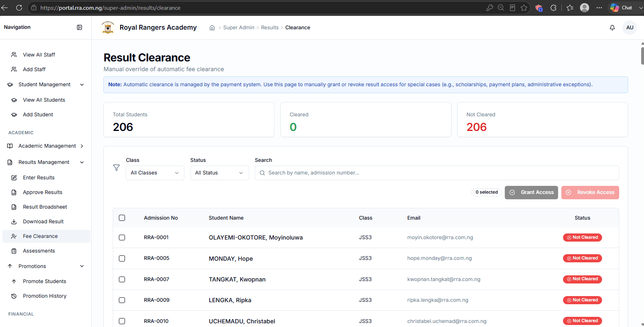Click the home breadcrumb icon
This screenshot has height=327, width=644.
[212, 28]
